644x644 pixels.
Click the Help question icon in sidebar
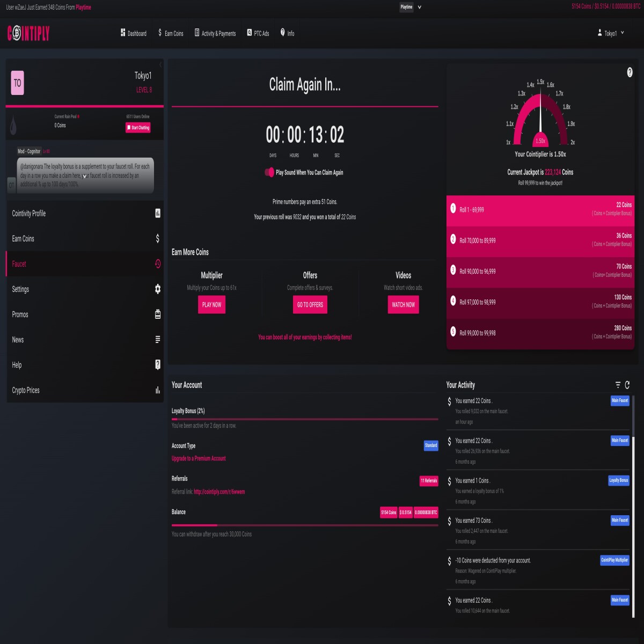coord(158,364)
